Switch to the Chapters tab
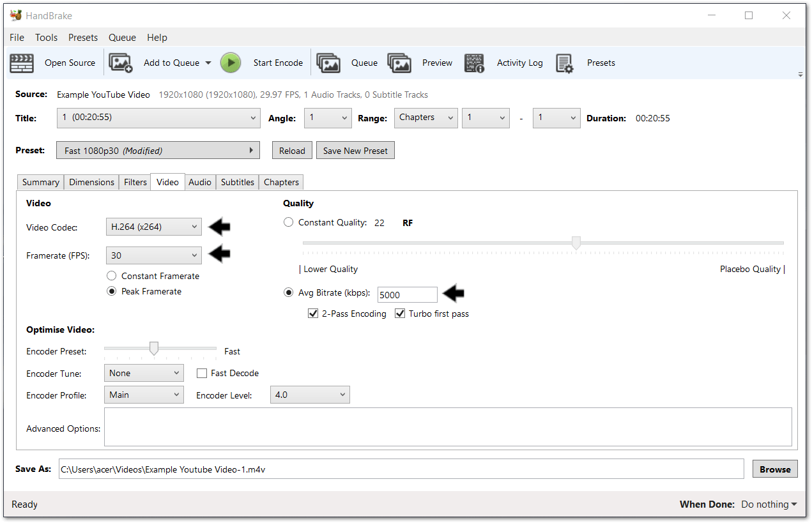Screen dimensions: 812x523 281,182
